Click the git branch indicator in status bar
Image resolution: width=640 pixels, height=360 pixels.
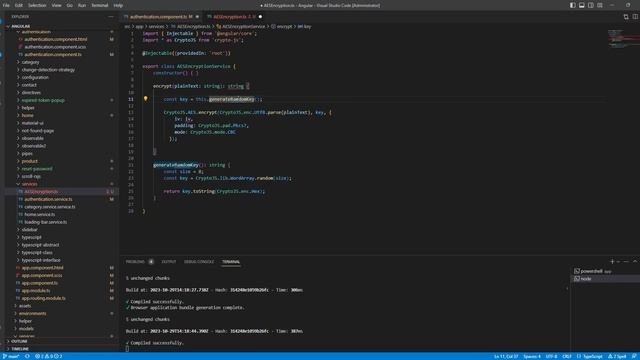(x=11, y=356)
